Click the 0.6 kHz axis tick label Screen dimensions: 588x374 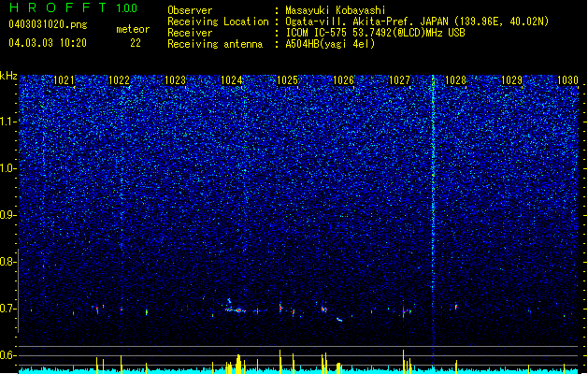[8, 355]
